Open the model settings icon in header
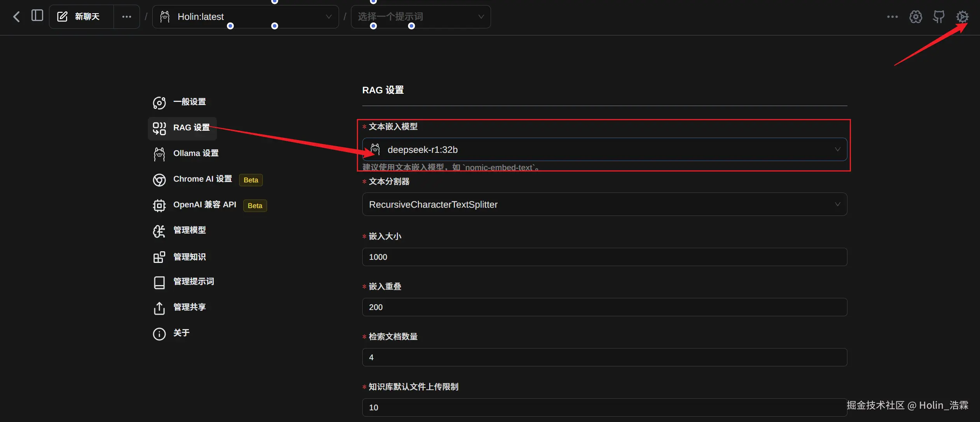The image size is (980, 422). 915,17
